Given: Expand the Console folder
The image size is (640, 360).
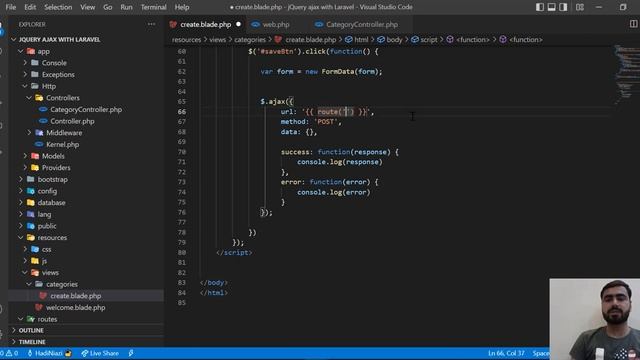Looking at the screenshot, I should (54, 63).
